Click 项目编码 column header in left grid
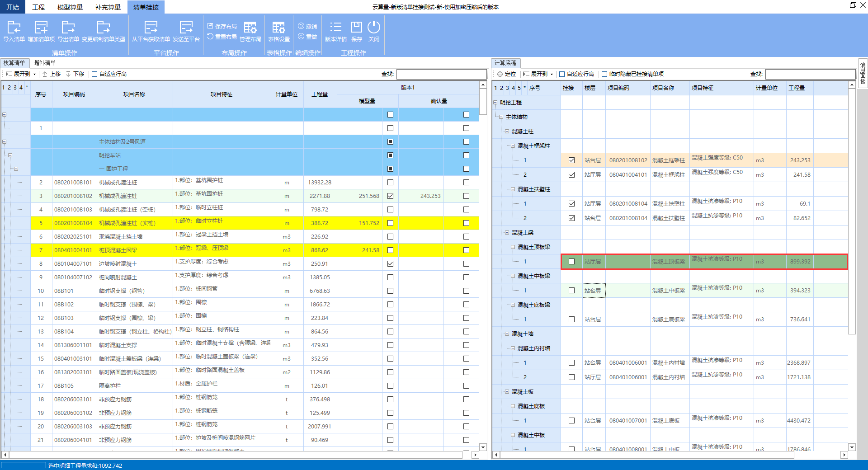 point(74,94)
